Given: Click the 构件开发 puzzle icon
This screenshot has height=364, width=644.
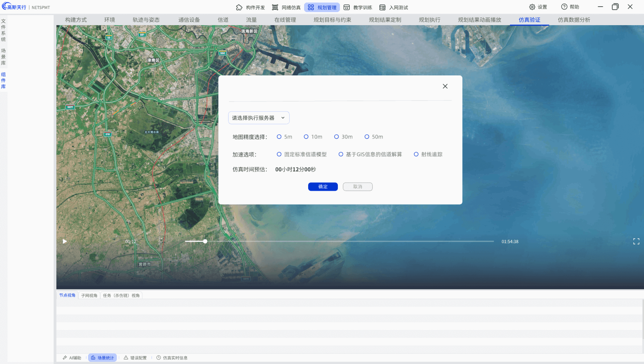Looking at the screenshot, I should (239, 7).
